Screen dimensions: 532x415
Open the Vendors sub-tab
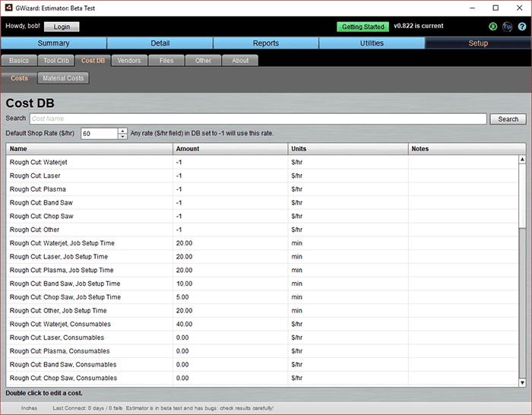point(129,60)
